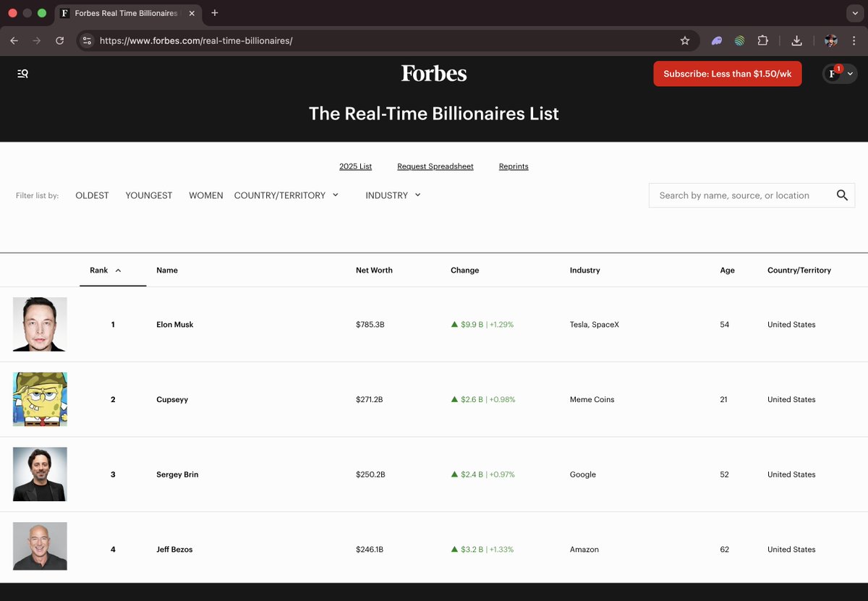Expand the tab search chevron at top right

856,13
